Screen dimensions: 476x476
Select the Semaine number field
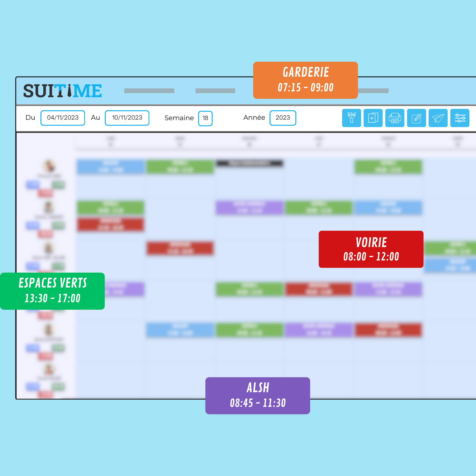tap(205, 118)
